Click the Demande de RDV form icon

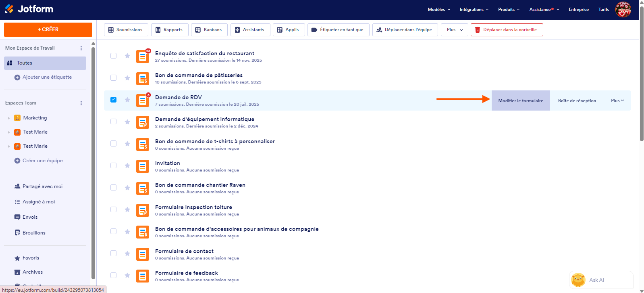coord(143,100)
